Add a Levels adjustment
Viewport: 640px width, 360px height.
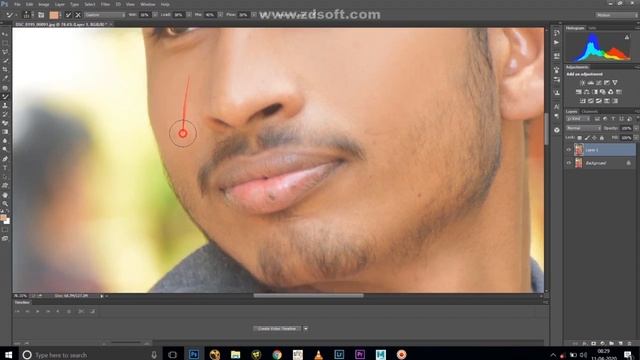point(591,83)
